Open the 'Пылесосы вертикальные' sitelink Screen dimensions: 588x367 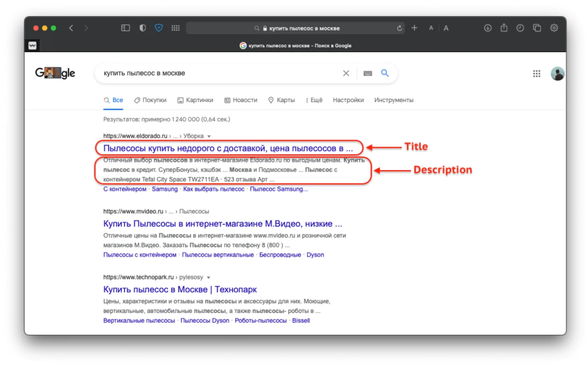click(218, 255)
